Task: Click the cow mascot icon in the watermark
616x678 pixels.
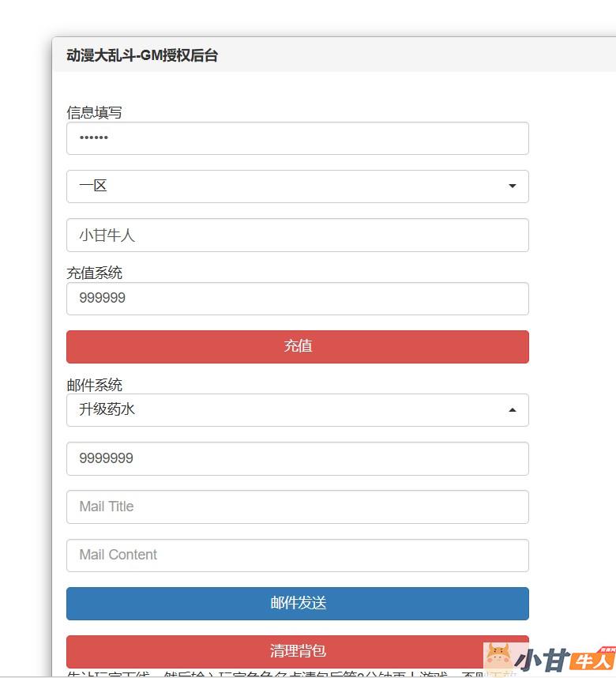Action: point(498,657)
